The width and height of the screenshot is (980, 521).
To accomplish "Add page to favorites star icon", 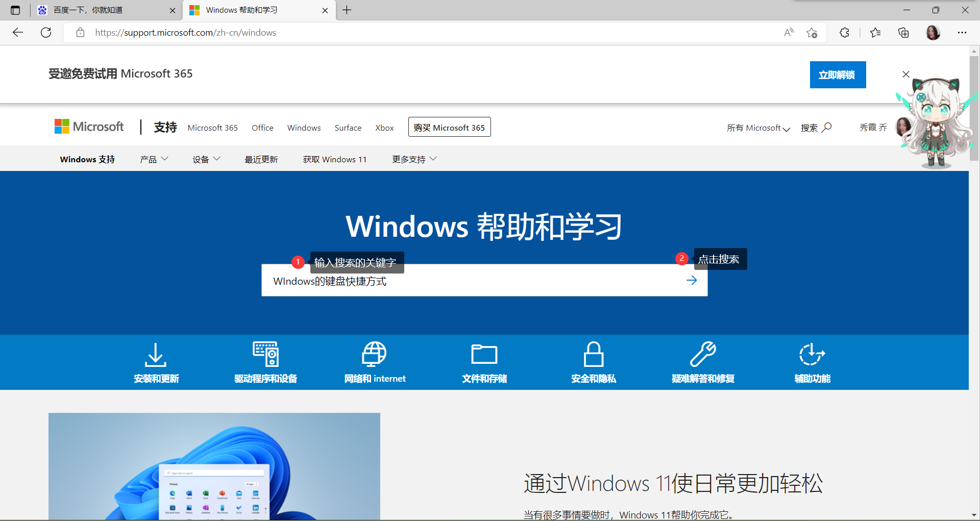I will 812,33.
